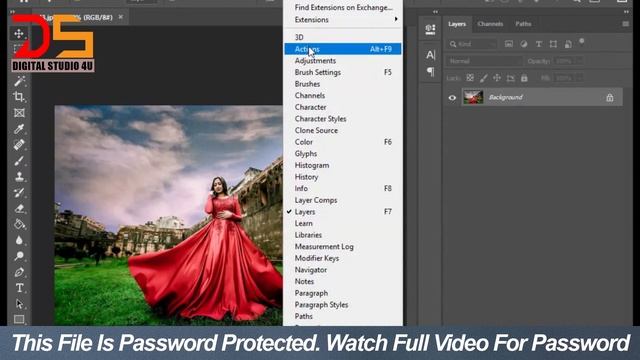Filter layers by smart objects
640x360 pixels.
point(568,44)
